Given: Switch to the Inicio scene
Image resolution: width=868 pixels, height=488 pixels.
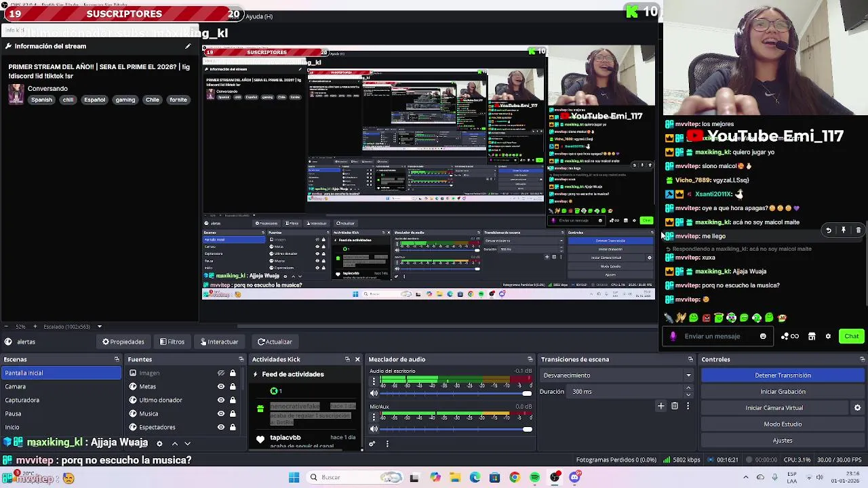Looking at the screenshot, I should tap(61, 427).
